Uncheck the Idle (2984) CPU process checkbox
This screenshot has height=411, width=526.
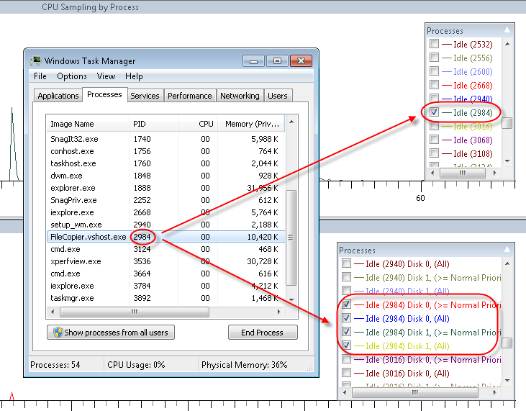(x=434, y=112)
